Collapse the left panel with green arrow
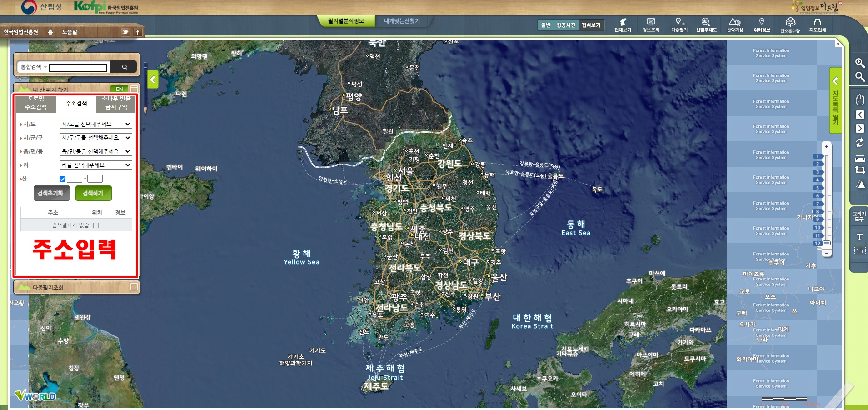Viewport: 868px width, 410px height. pyautogui.click(x=153, y=80)
